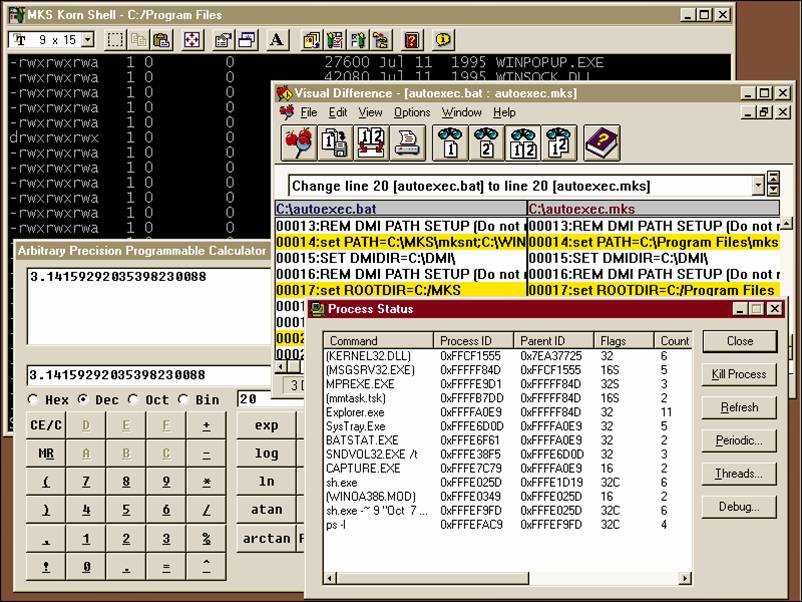The image size is (802, 602).
Task: Open the purple help book in Visual Difference
Action: [602, 143]
